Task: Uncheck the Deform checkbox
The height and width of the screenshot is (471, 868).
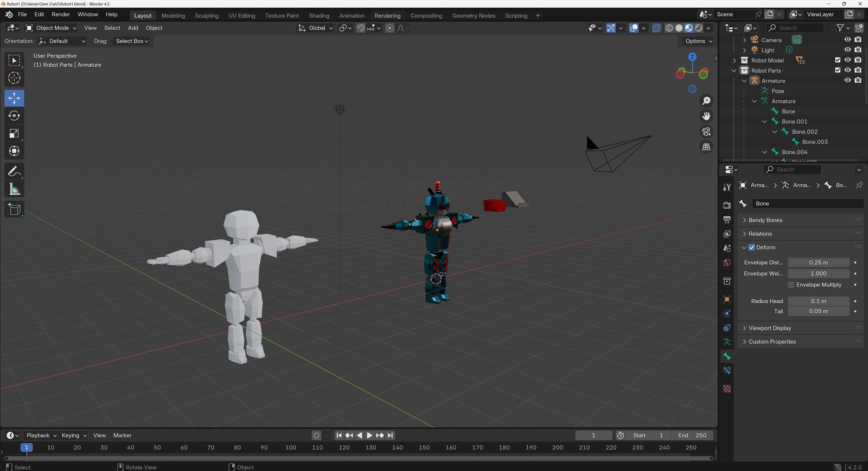Action: tap(751, 248)
